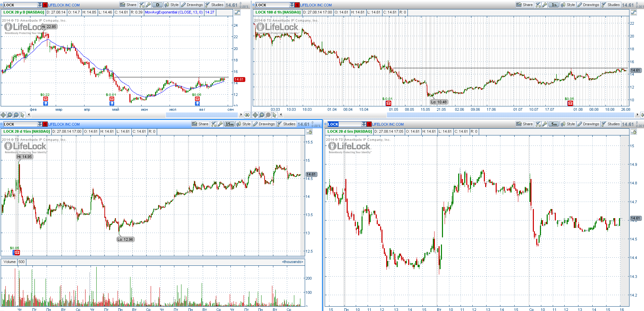
Task: Click MovAvgExponential study label on daily chart
Action: pyautogui.click(x=174, y=12)
